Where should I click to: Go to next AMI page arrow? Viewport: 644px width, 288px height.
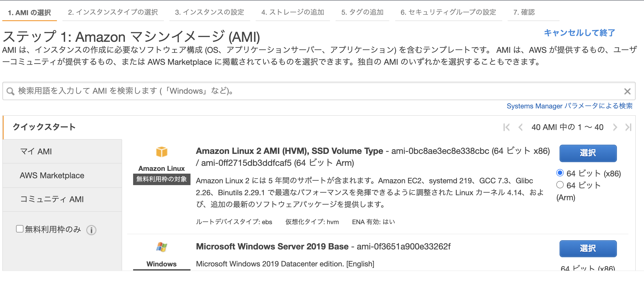(x=615, y=127)
